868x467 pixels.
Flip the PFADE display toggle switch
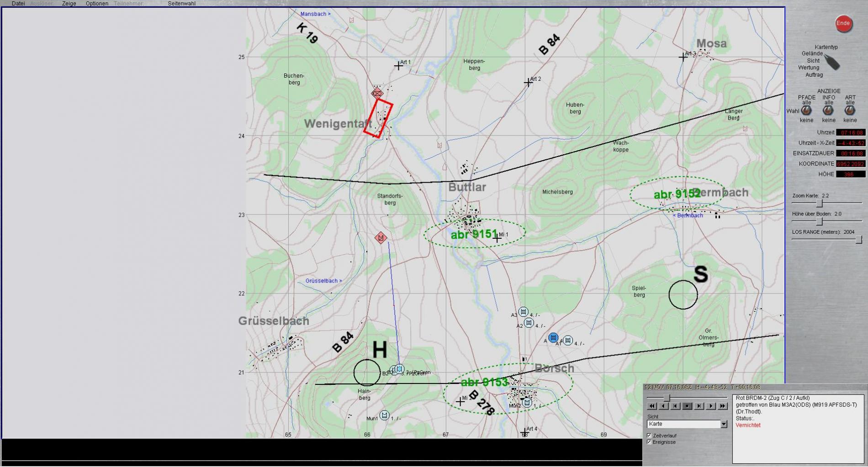pos(806,110)
